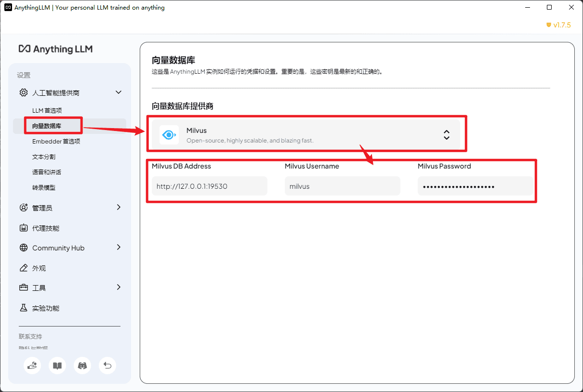583x392 pixels.
Task: Open the Discord community icon
Action: point(82,366)
